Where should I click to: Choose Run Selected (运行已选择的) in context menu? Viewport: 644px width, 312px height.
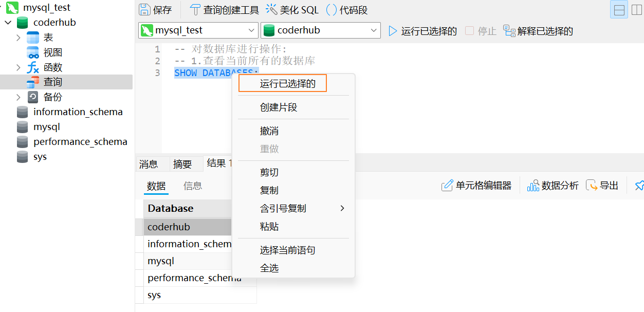(x=287, y=84)
